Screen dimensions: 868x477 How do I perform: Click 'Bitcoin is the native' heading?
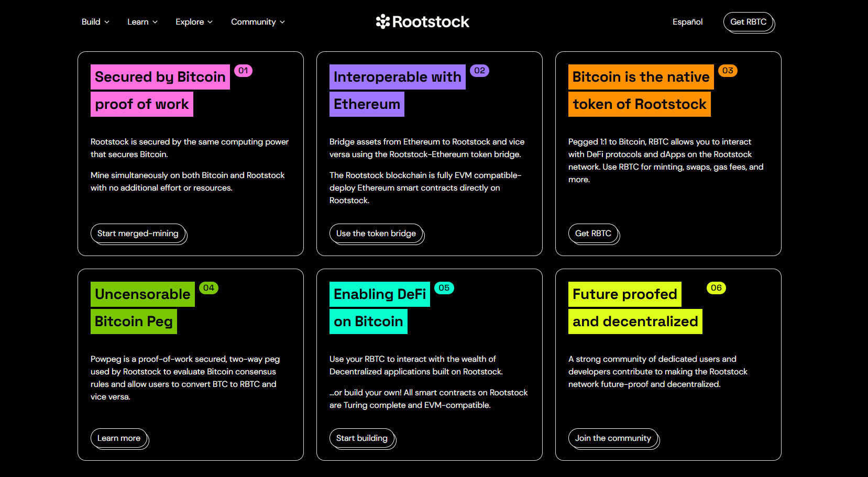click(641, 77)
